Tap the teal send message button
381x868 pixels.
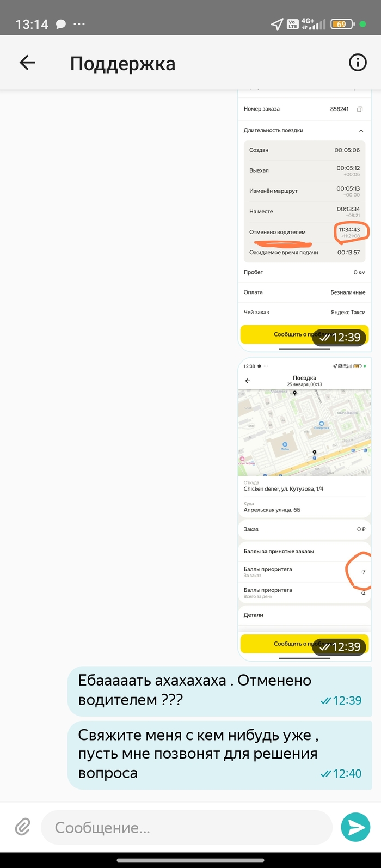(355, 828)
